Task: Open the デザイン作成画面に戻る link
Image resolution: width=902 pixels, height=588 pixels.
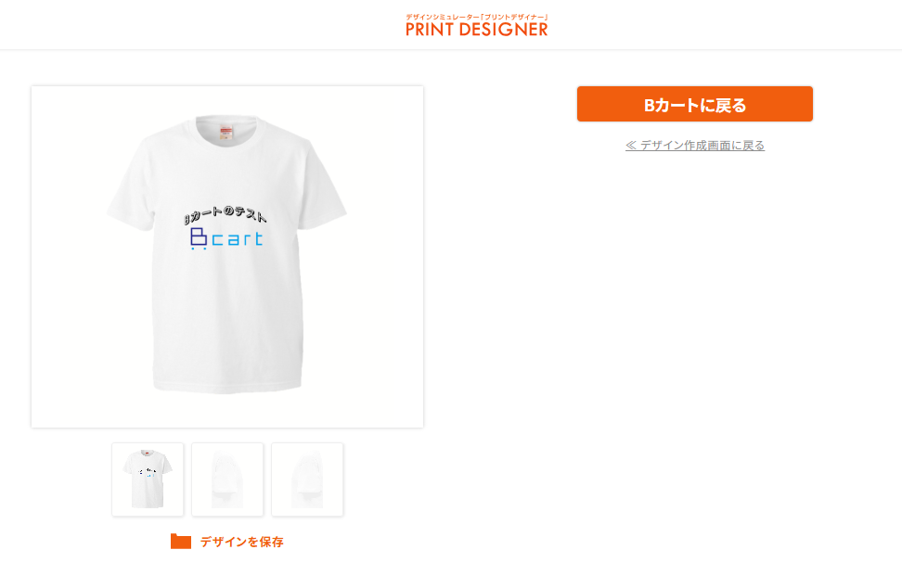Action: pos(695,146)
